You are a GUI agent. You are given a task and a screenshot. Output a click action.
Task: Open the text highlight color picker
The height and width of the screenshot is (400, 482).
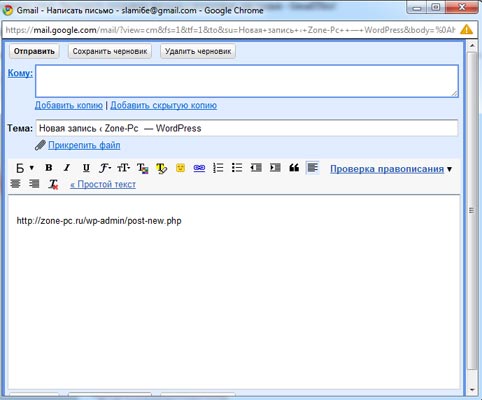point(161,168)
